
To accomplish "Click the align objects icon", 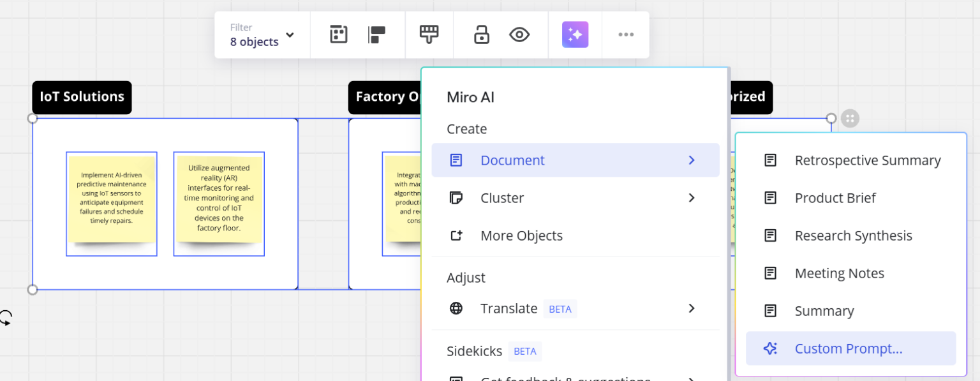I will [x=377, y=34].
